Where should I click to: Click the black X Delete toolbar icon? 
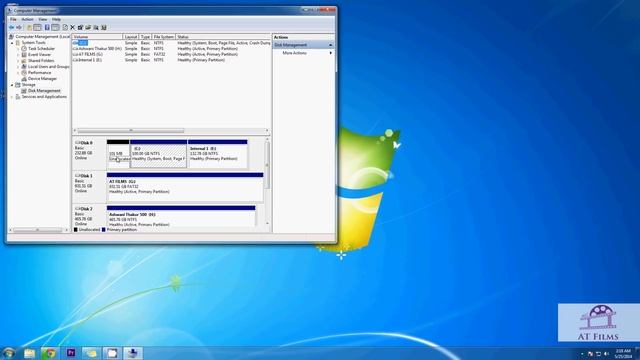click(73, 27)
